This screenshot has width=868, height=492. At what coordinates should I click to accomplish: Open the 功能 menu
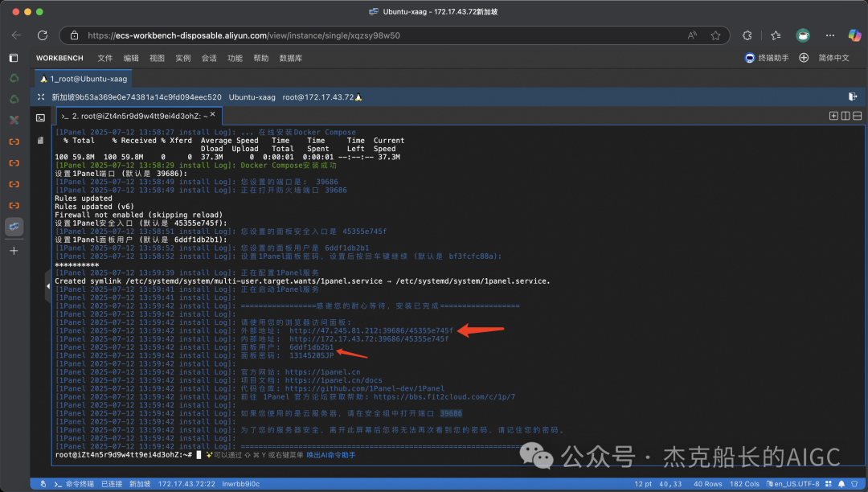click(x=235, y=58)
